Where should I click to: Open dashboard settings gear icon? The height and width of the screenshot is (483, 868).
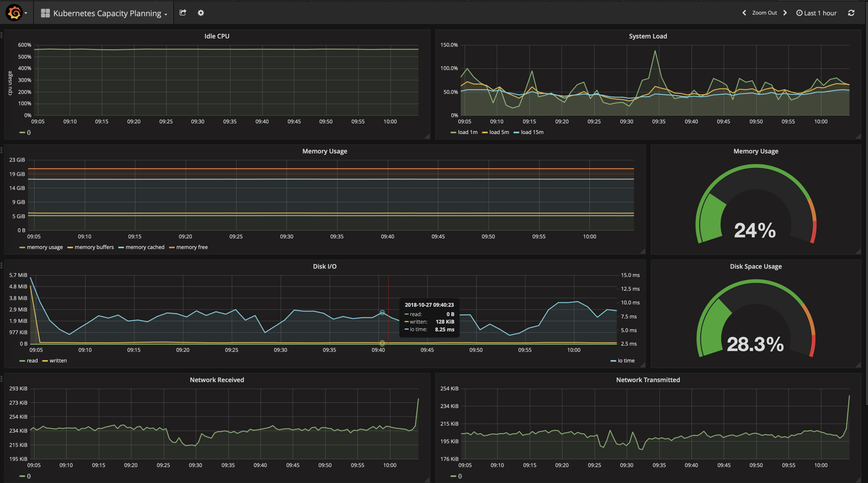pos(201,13)
